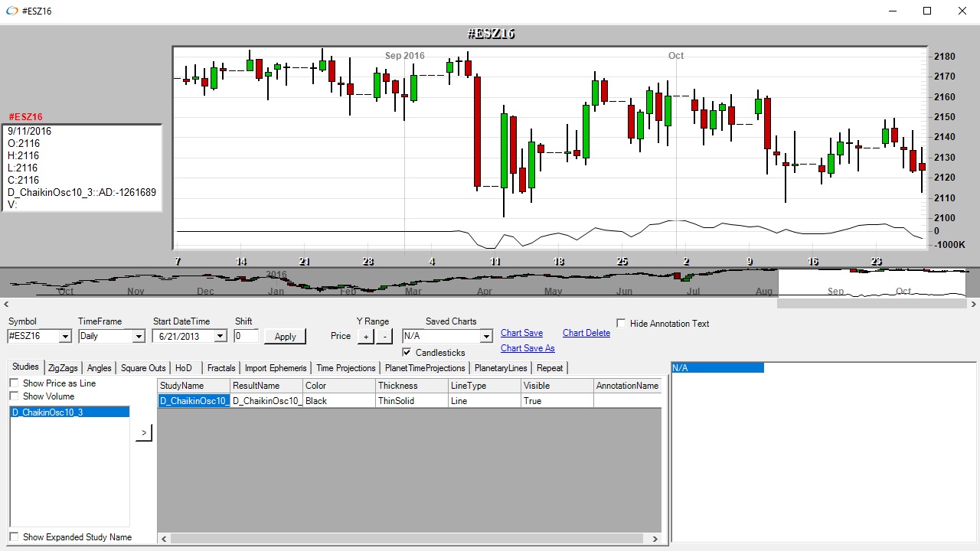Switch to the ZigZags tab
Screen dimensions: 980x551
(x=63, y=368)
